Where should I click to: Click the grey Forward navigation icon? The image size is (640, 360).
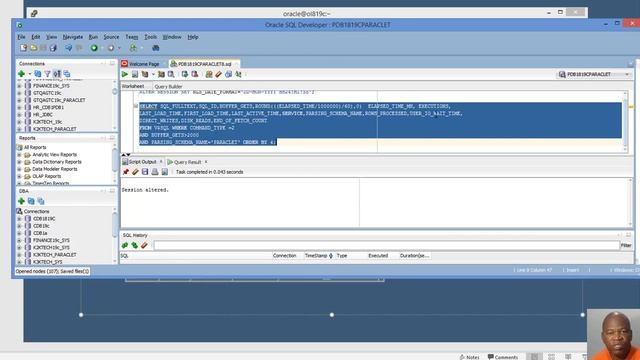pos(111,48)
